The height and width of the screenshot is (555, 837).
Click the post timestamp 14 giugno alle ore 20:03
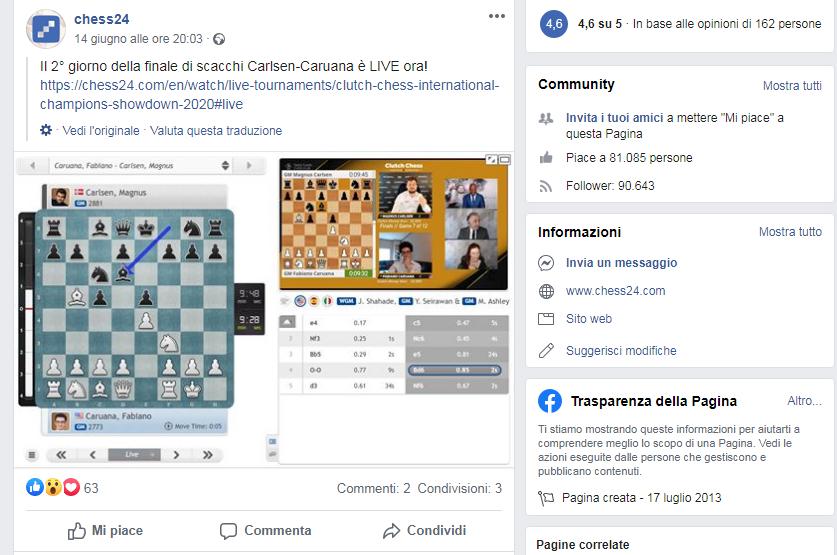pyautogui.click(x=138, y=39)
